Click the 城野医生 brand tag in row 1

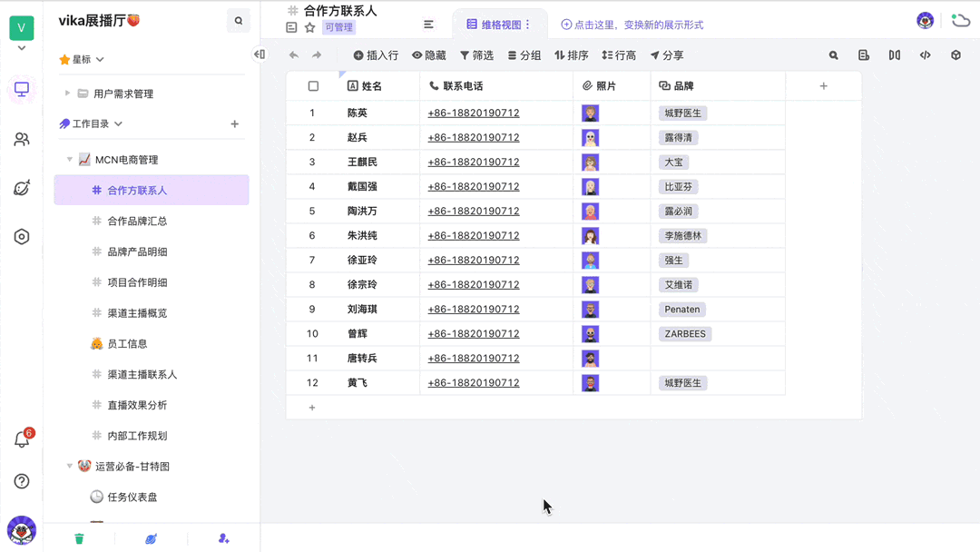coord(683,113)
